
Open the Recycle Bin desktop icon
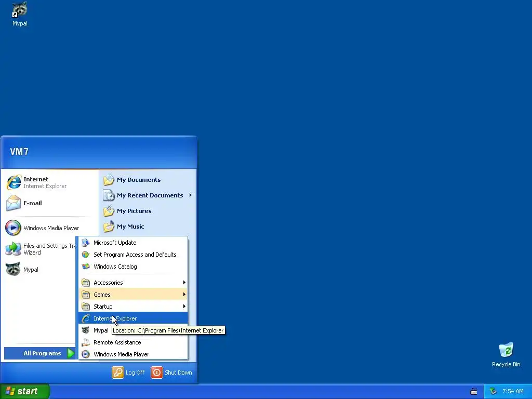click(x=506, y=350)
